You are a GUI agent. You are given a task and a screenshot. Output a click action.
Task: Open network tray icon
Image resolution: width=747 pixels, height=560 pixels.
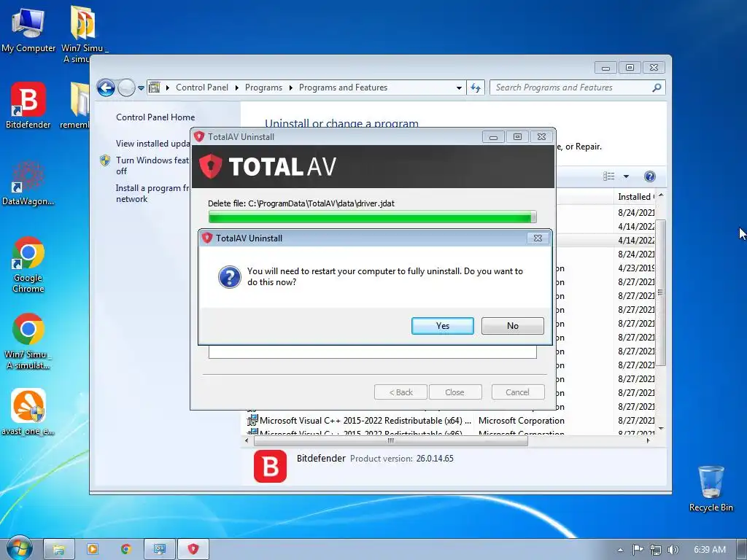click(x=656, y=550)
